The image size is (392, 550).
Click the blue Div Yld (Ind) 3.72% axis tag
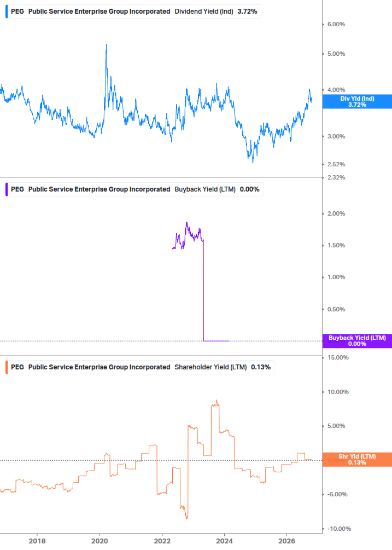357,101
